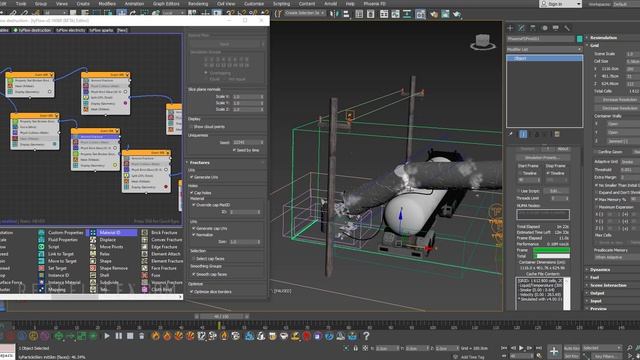
Task: Toggle the Cap holes checkbox
Action: (x=192, y=193)
